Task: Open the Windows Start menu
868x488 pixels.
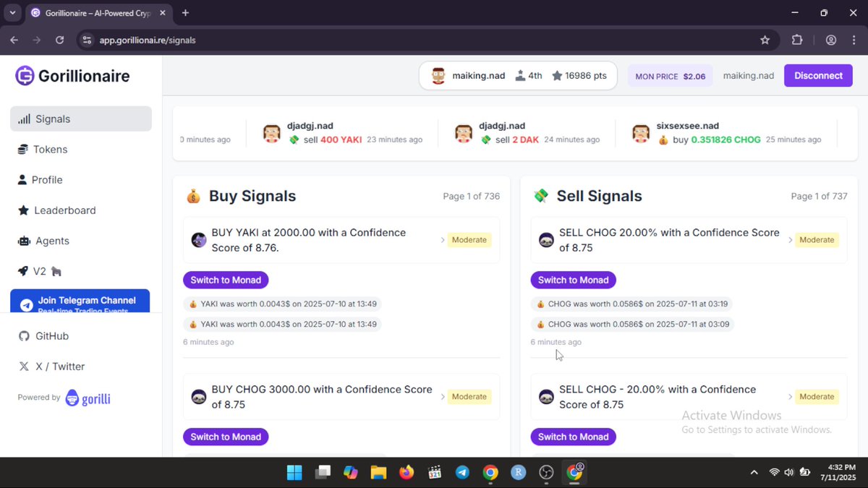Action: [x=294, y=473]
